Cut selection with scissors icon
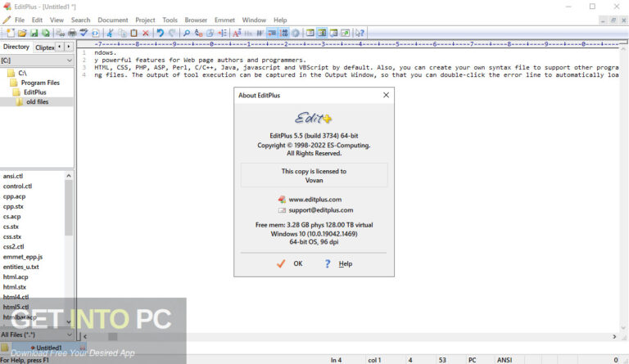The image size is (629, 364). point(110,33)
